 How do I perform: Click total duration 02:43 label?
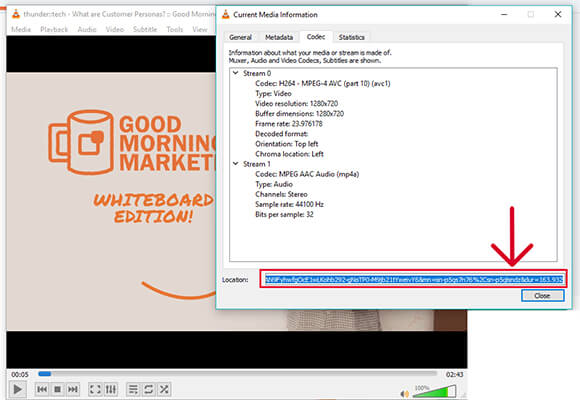tap(454, 374)
